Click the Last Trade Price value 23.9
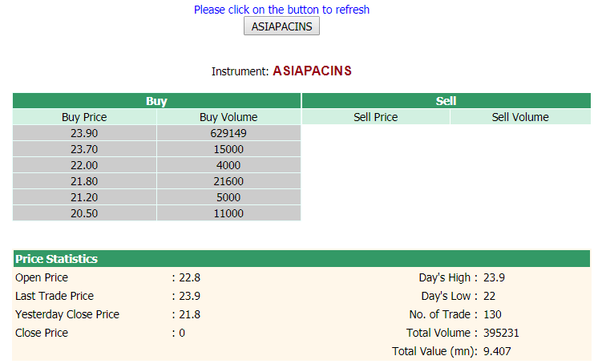Viewport: 602px width, 364px height. (190, 296)
